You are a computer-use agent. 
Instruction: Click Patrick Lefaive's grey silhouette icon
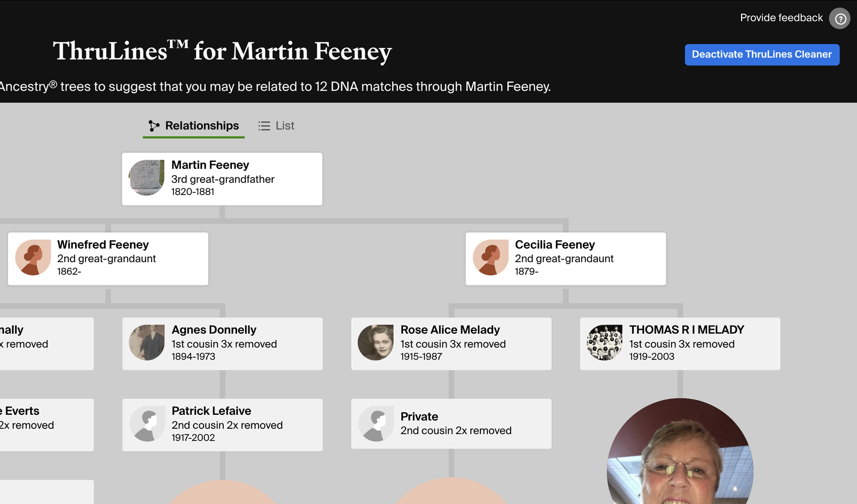[x=147, y=424]
